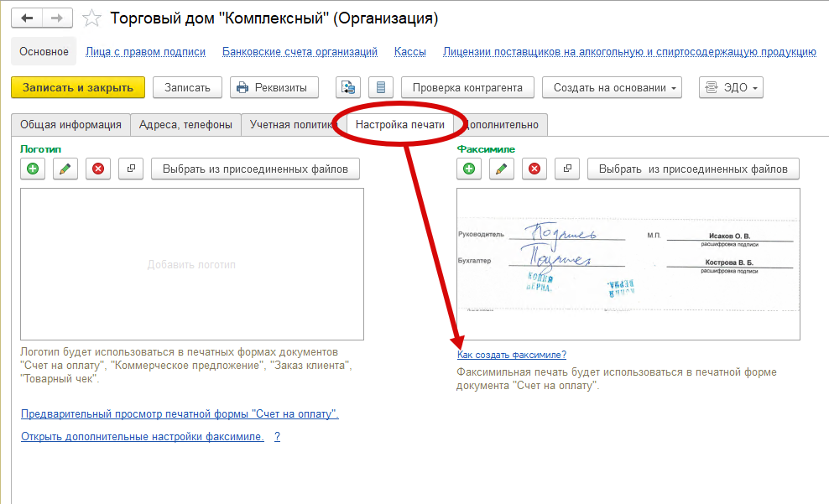Expand the Создать на основании dropdown

(612, 86)
